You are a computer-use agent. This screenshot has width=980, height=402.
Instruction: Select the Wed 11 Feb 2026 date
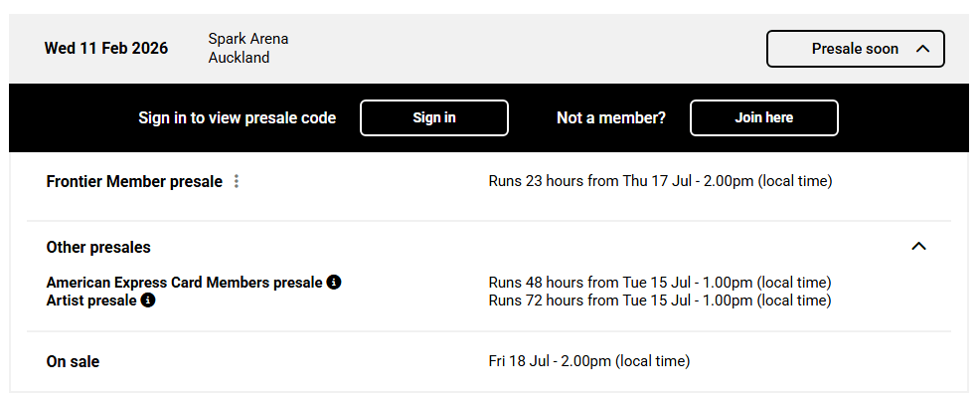pos(106,48)
